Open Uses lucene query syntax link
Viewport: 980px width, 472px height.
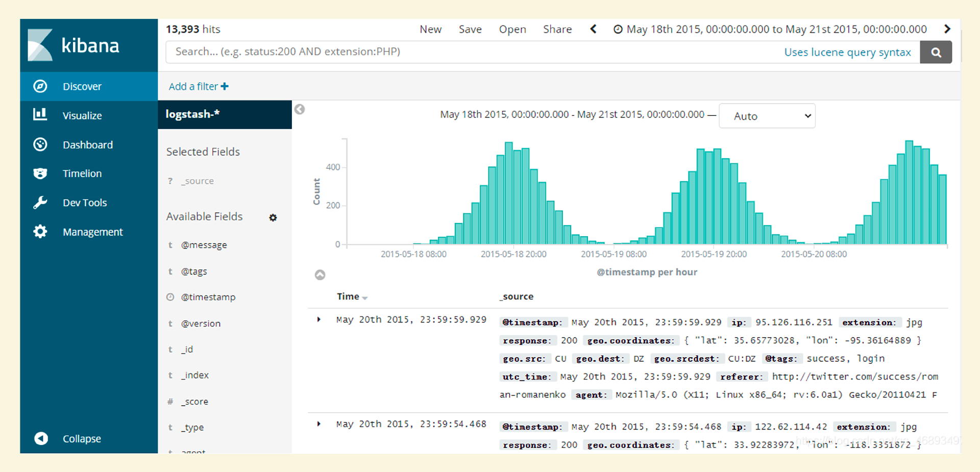point(847,52)
